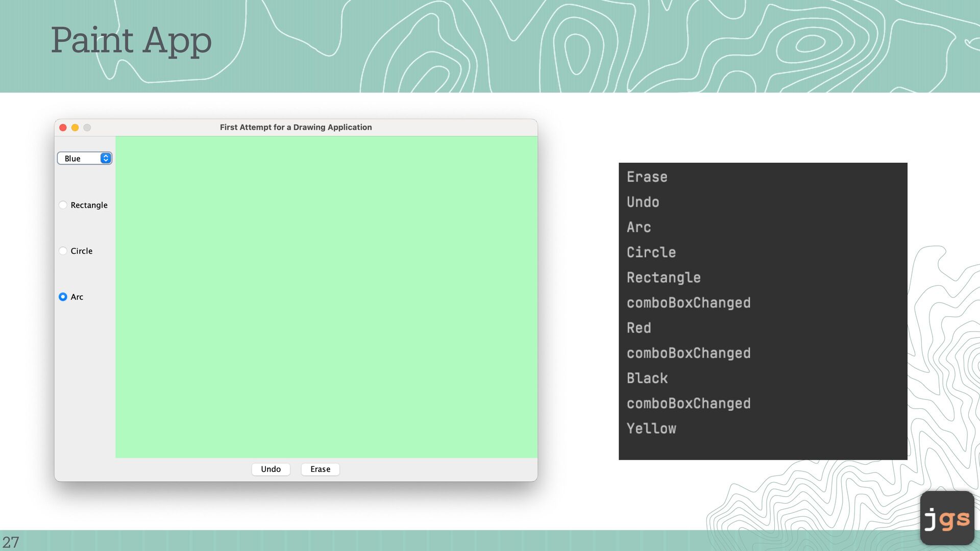
Task: Click the Paint App slide heading
Action: [x=131, y=40]
